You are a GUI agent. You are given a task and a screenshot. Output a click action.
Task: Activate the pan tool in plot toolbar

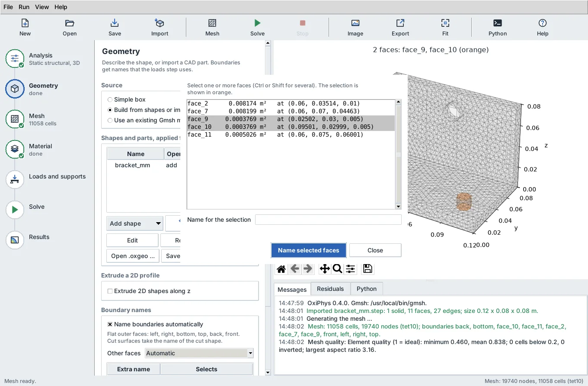pyautogui.click(x=325, y=269)
